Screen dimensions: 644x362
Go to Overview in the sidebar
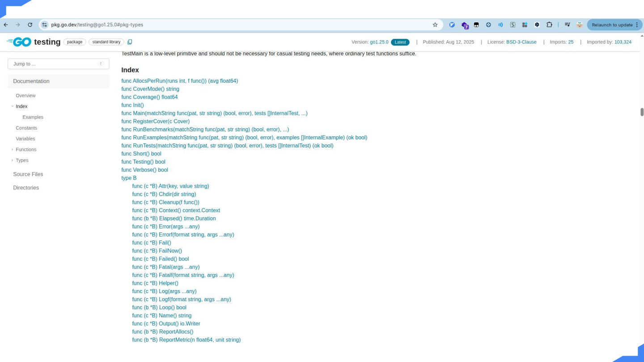click(x=25, y=96)
